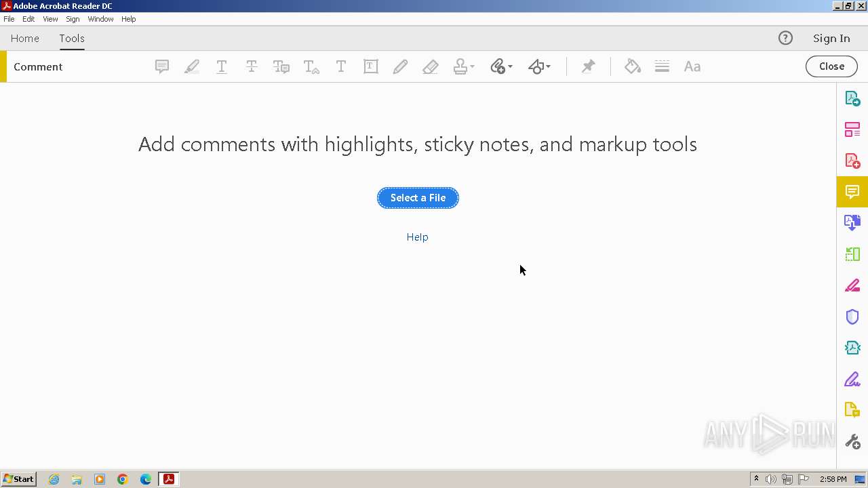Screen dimensions: 868x488
Task: Select the replace text note tool
Action: pos(281,66)
